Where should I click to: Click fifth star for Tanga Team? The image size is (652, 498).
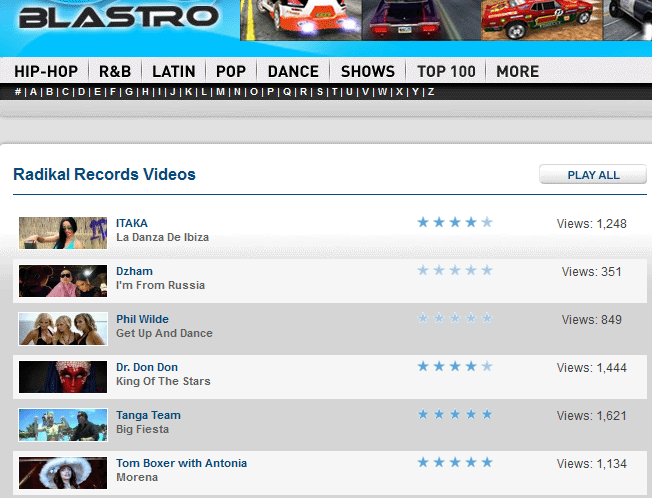point(487,415)
